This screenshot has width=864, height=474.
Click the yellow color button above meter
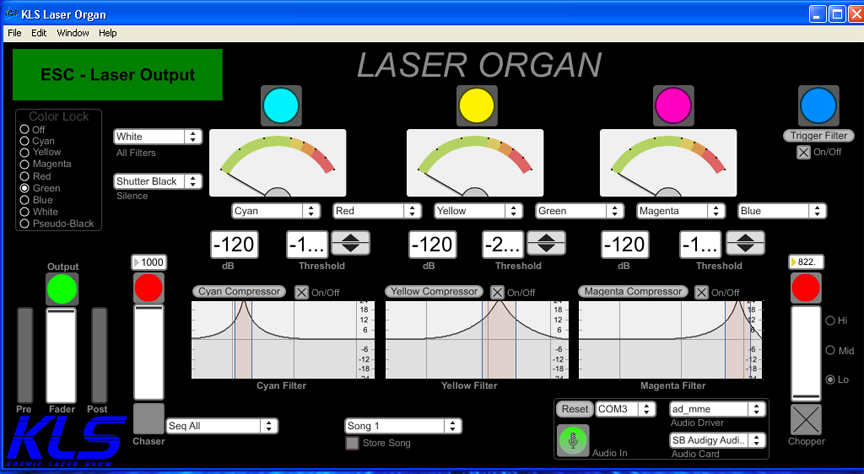click(477, 106)
